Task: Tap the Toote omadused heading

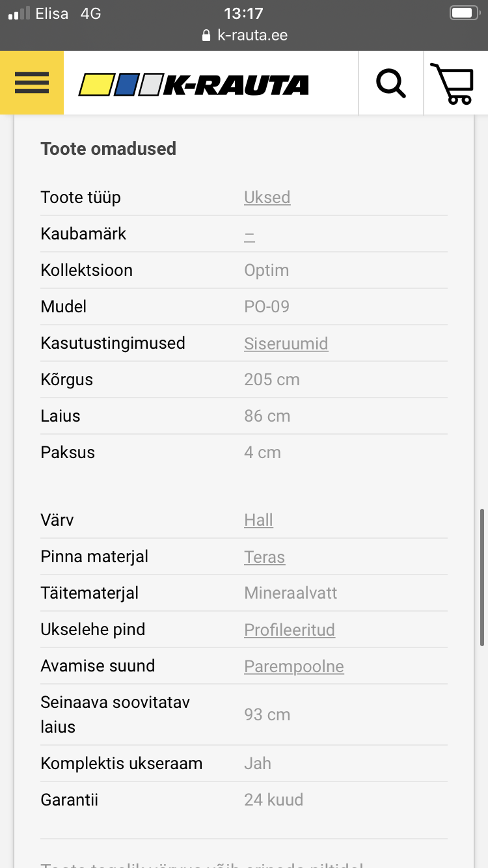Action: click(x=108, y=148)
